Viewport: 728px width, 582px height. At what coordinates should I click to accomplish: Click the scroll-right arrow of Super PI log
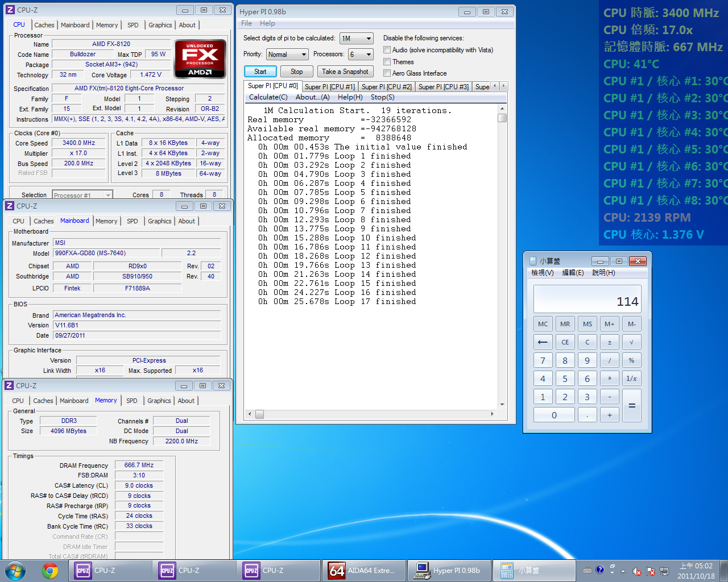click(x=492, y=414)
